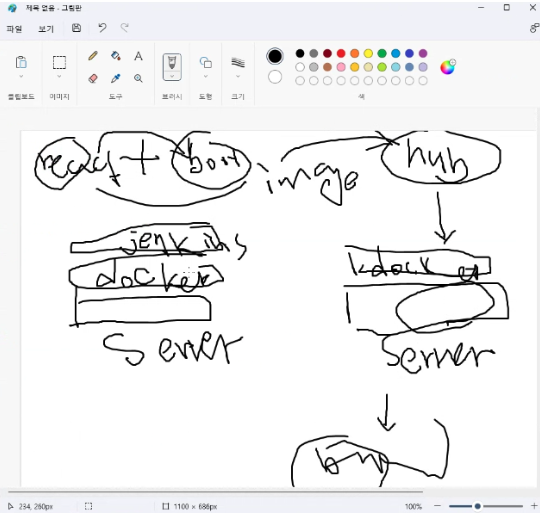The image size is (541, 513).
Task: Select secondary color 2 white circle
Action: tap(275, 77)
